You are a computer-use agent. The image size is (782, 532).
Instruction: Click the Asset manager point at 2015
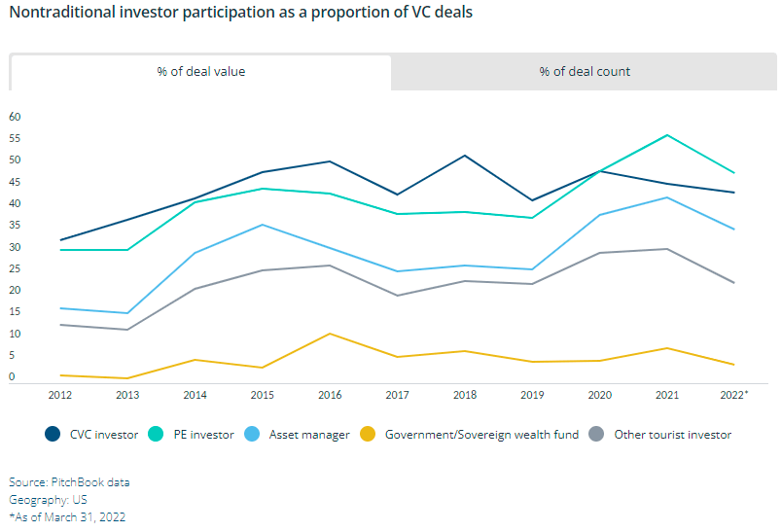click(263, 225)
